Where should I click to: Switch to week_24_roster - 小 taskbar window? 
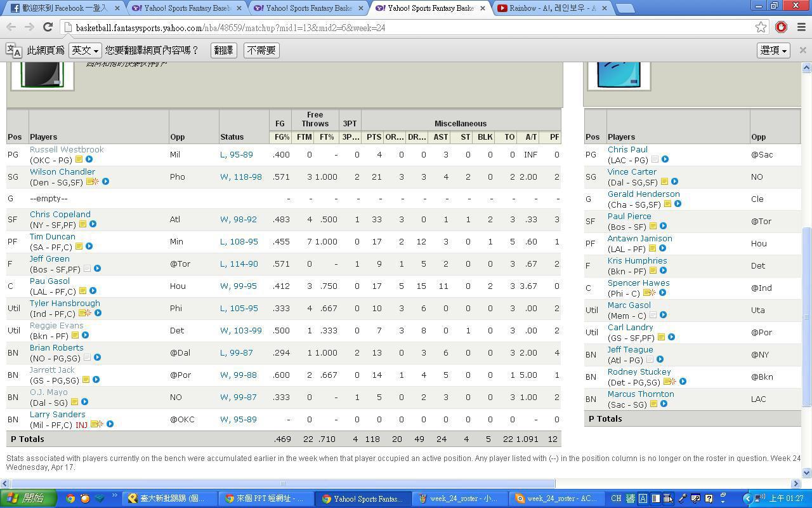tap(461, 498)
